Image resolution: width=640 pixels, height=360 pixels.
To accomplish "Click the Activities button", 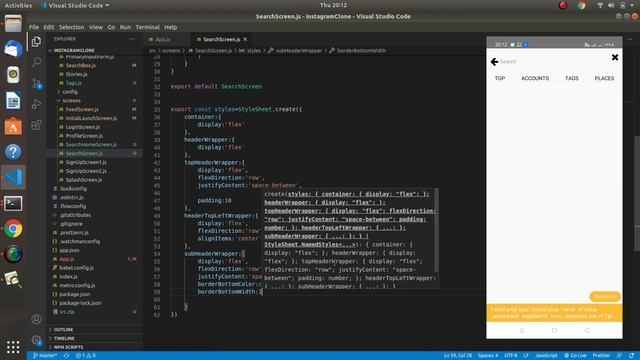I will [x=18, y=5].
